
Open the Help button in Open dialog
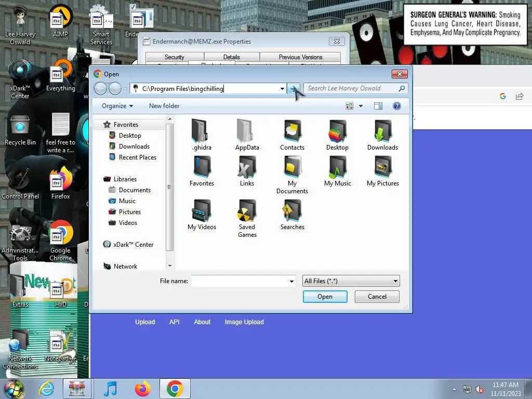(396, 106)
